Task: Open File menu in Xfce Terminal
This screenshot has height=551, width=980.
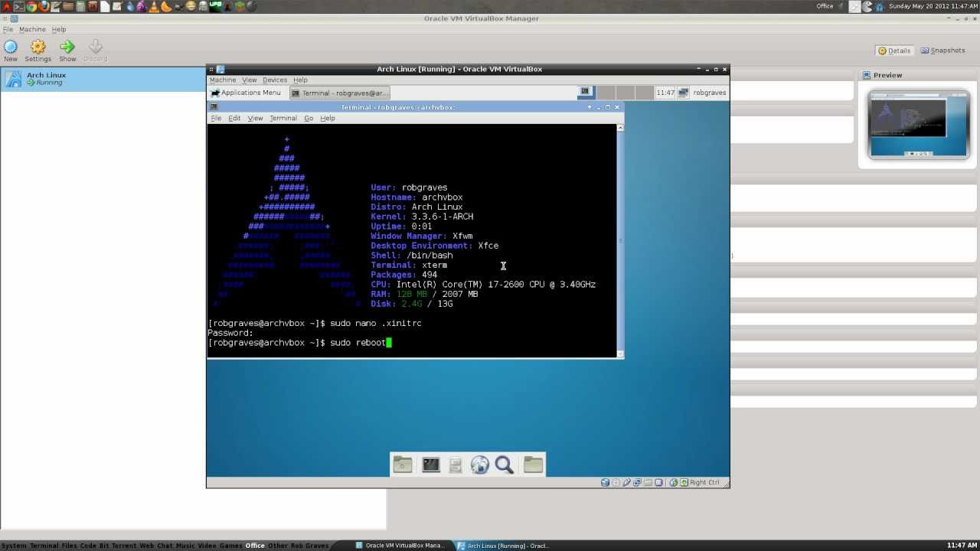Action: coord(216,118)
